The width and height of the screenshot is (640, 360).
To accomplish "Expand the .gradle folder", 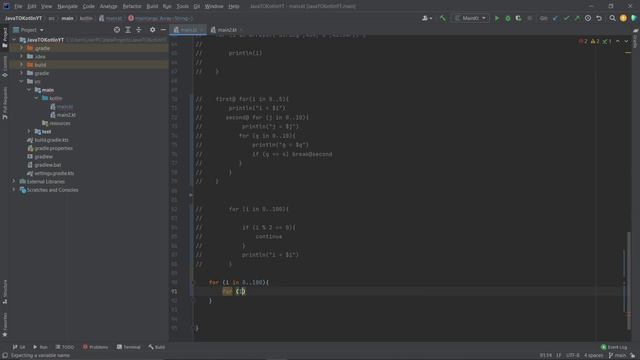I will tap(22, 48).
